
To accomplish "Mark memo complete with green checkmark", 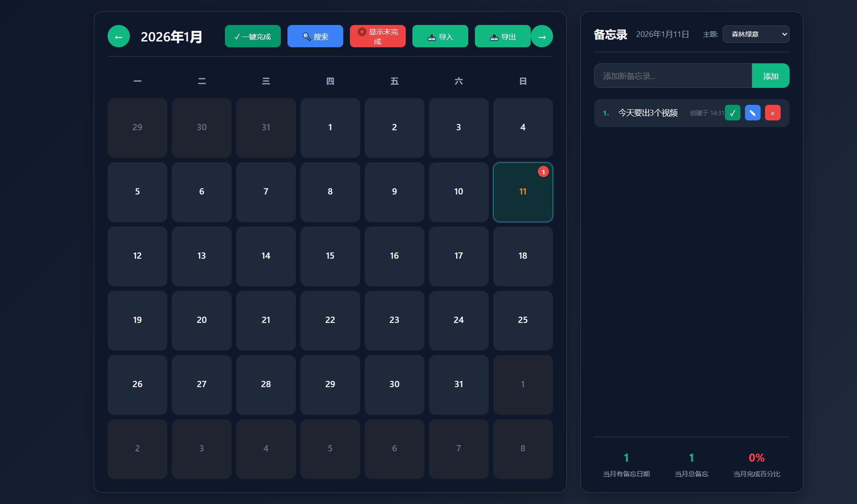I will point(732,113).
